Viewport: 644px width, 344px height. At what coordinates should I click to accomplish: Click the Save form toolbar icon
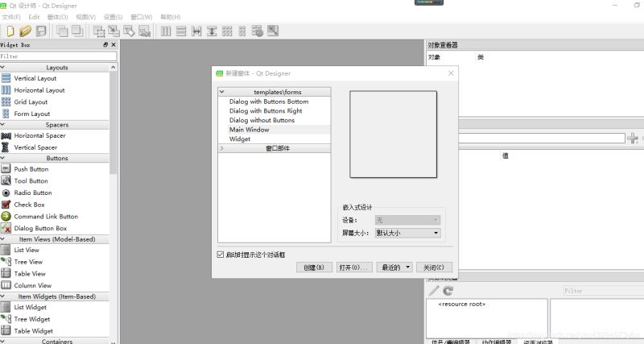pos(41,31)
